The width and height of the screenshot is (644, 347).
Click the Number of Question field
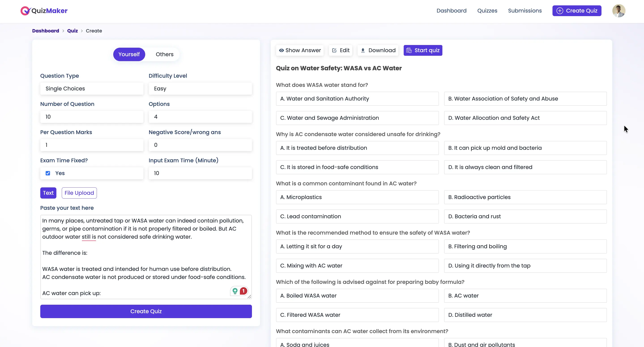pos(92,117)
